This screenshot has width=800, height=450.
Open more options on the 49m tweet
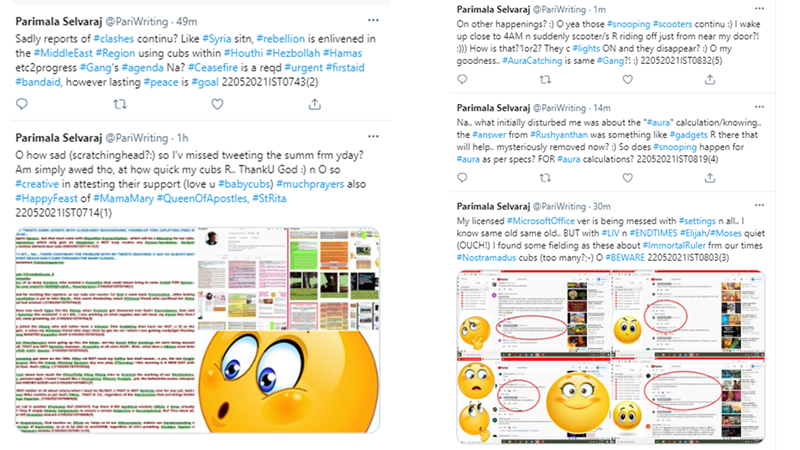[x=373, y=20]
